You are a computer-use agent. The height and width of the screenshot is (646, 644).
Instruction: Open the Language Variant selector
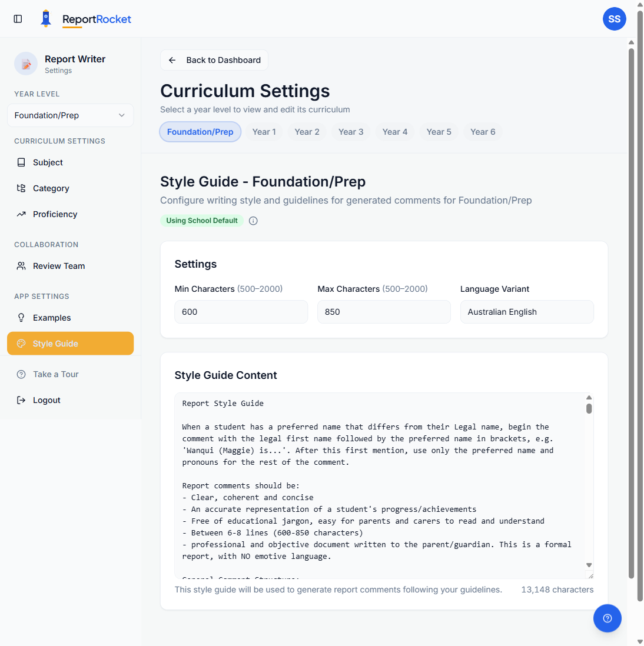(x=527, y=312)
